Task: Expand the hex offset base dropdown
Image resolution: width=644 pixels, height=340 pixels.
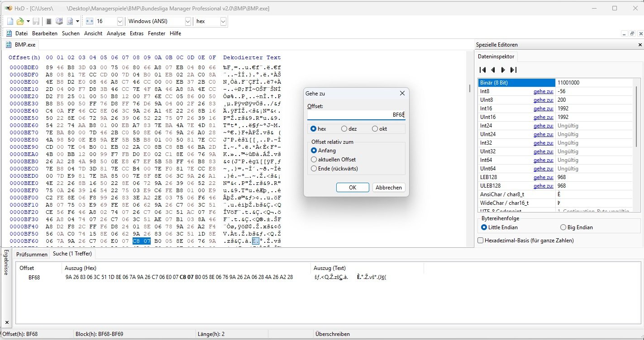Action: (223, 21)
